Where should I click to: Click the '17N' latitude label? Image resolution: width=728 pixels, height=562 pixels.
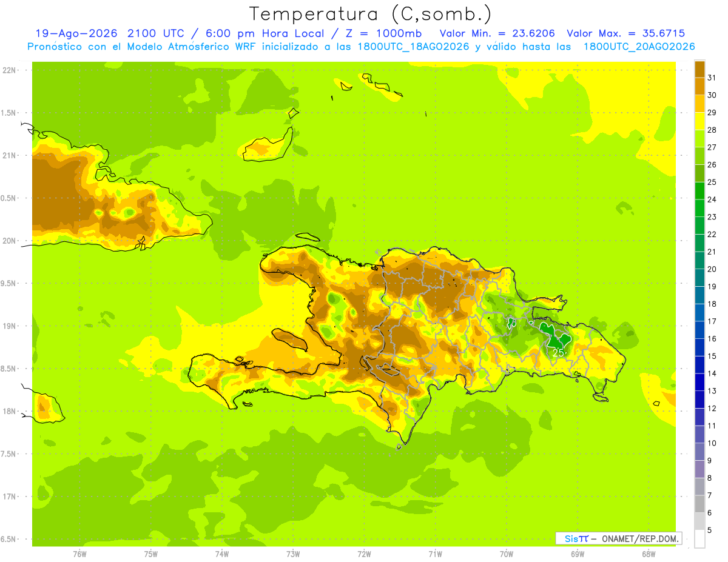pos(10,497)
